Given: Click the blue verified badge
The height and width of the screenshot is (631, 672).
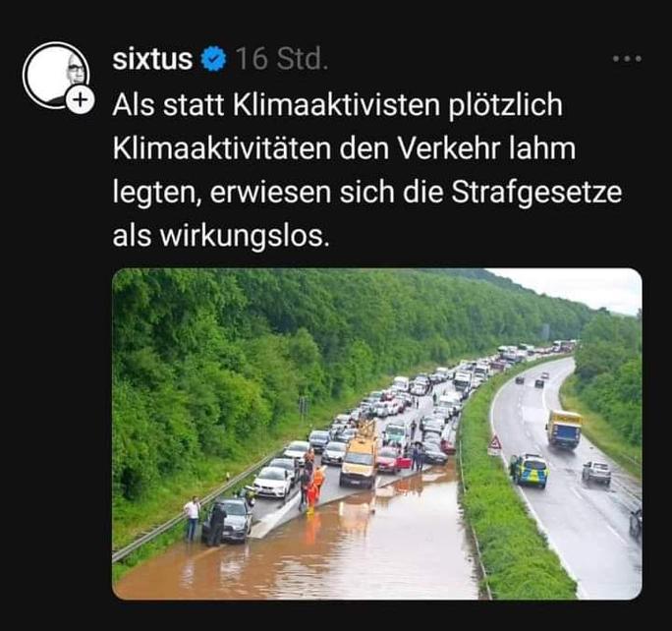Looking at the screenshot, I should tap(214, 59).
